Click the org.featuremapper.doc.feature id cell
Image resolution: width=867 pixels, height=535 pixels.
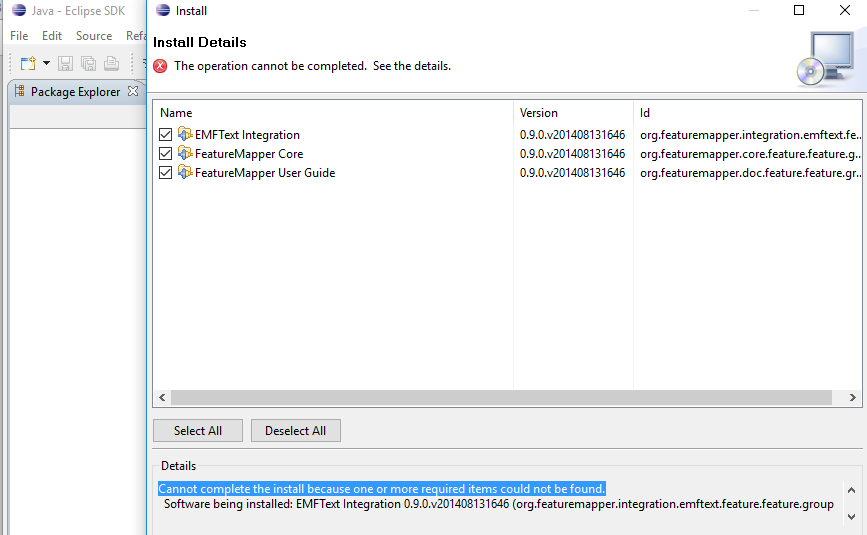pyautogui.click(x=750, y=173)
